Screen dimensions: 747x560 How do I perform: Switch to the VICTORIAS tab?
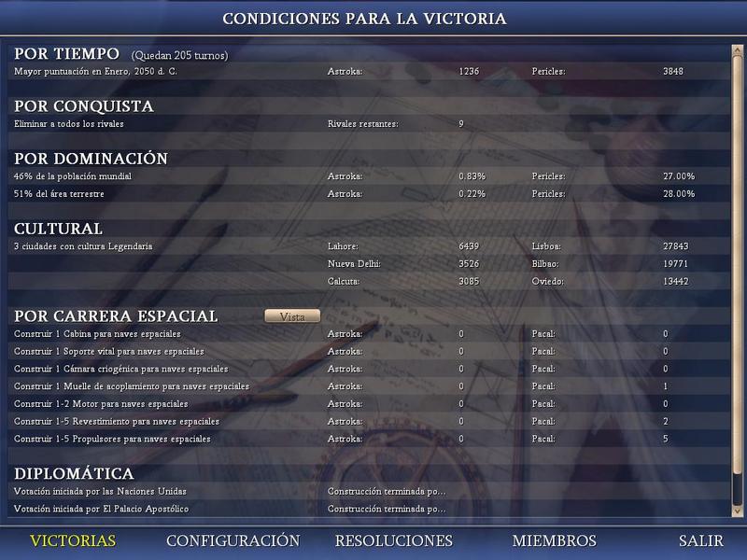73,541
